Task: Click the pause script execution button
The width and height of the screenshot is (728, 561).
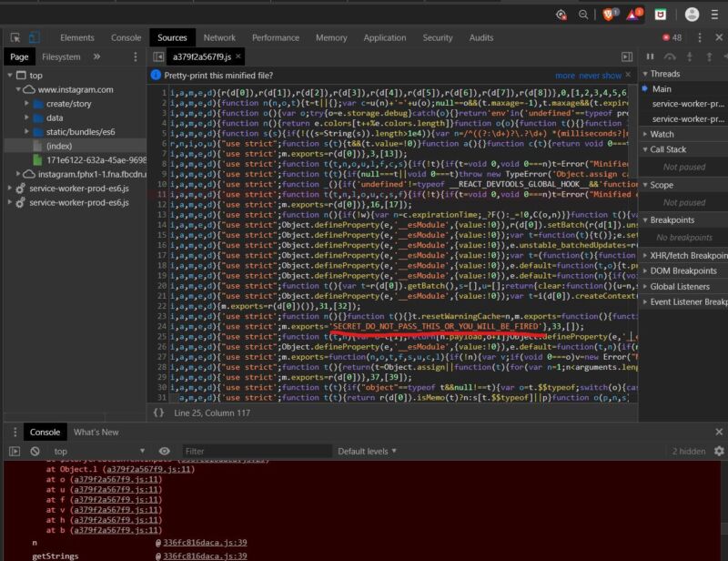Action: coord(650,56)
